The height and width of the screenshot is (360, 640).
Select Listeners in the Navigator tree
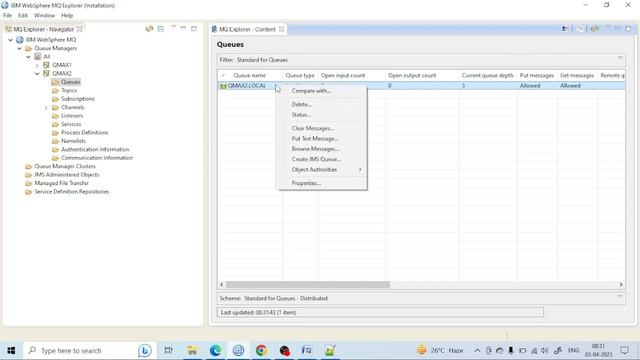pos(72,116)
